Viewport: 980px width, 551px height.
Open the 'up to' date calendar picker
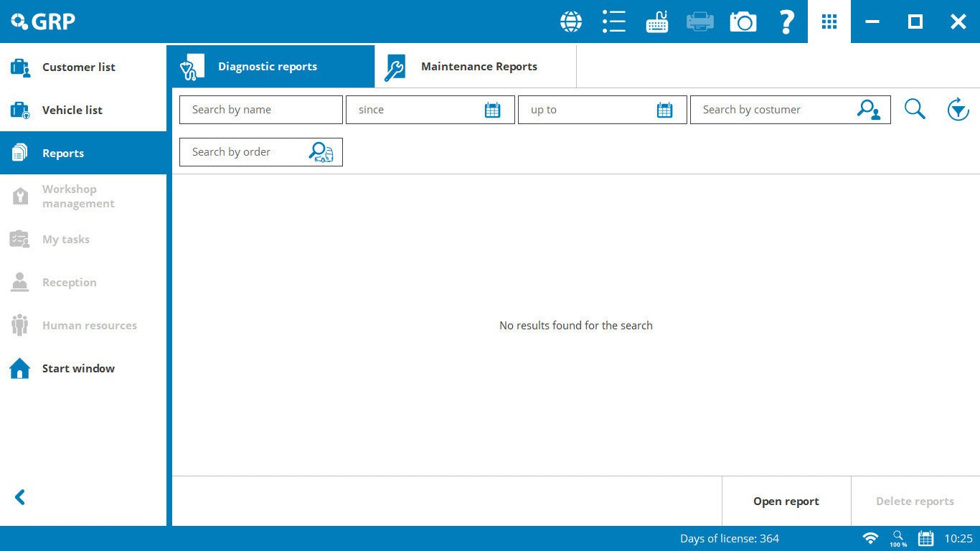click(x=664, y=110)
